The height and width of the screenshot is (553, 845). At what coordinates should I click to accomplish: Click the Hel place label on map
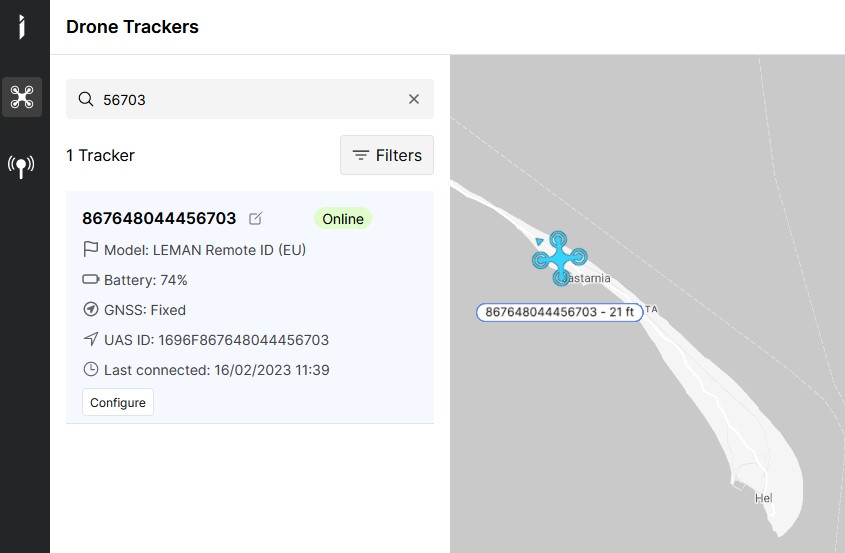pos(764,498)
